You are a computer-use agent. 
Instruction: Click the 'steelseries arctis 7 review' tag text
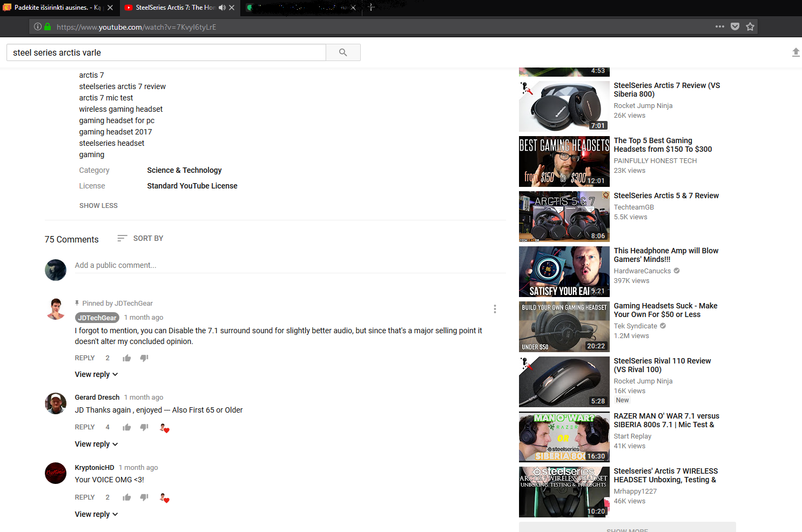[x=122, y=86]
